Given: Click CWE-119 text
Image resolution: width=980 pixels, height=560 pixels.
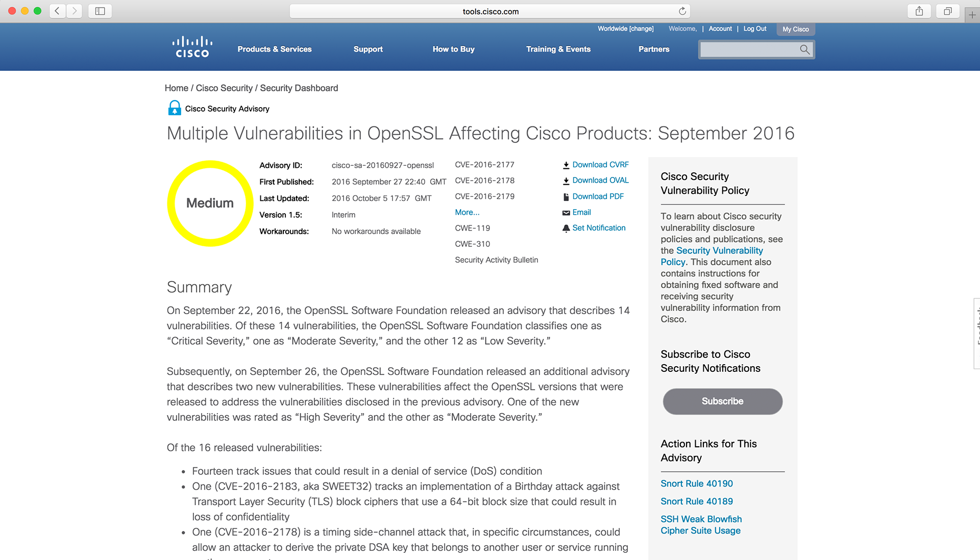Looking at the screenshot, I should 472,228.
